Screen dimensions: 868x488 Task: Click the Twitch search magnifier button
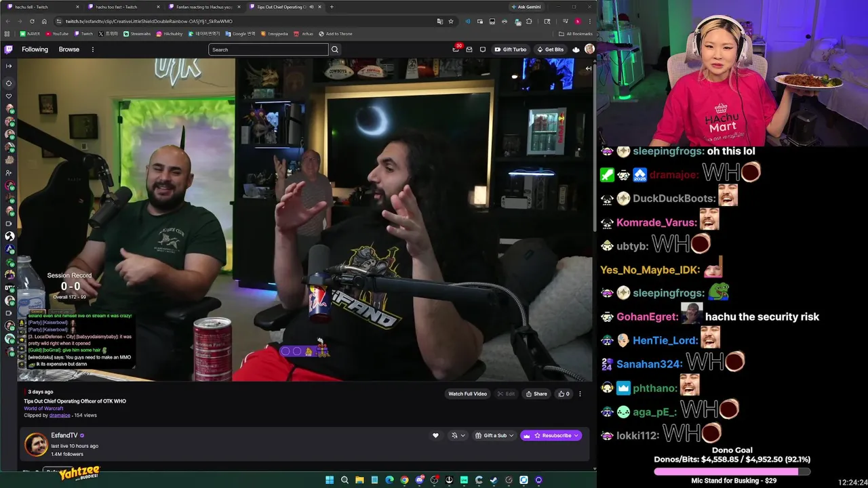tap(334, 49)
